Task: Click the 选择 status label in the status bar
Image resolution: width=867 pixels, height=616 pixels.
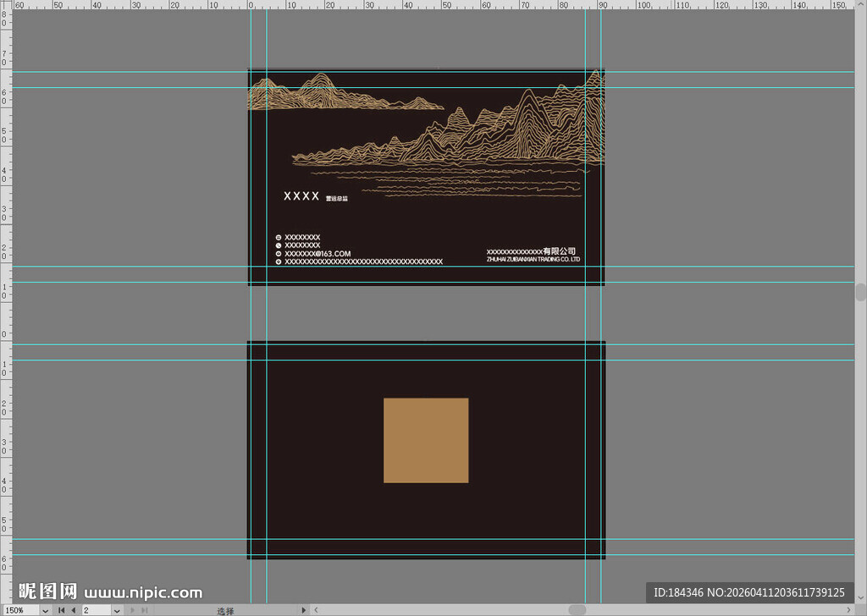Action: pos(225,611)
